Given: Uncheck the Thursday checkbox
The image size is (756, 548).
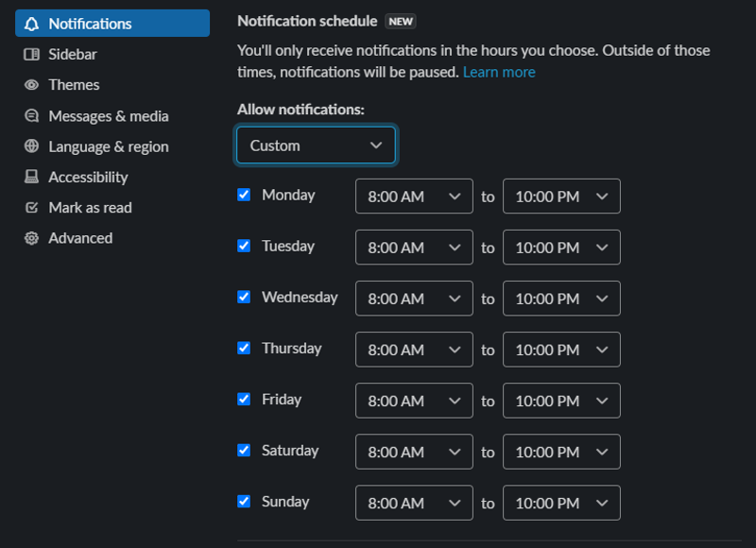Looking at the screenshot, I should (x=244, y=348).
